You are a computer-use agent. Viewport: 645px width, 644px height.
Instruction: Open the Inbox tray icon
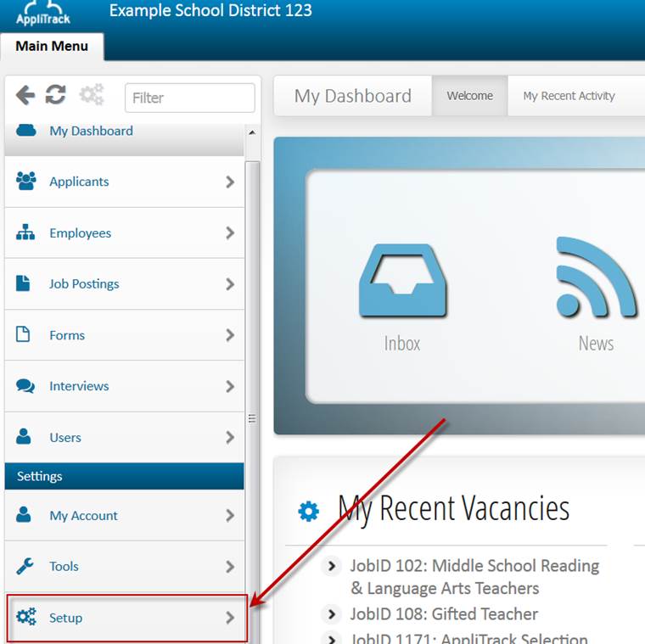coord(403,281)
